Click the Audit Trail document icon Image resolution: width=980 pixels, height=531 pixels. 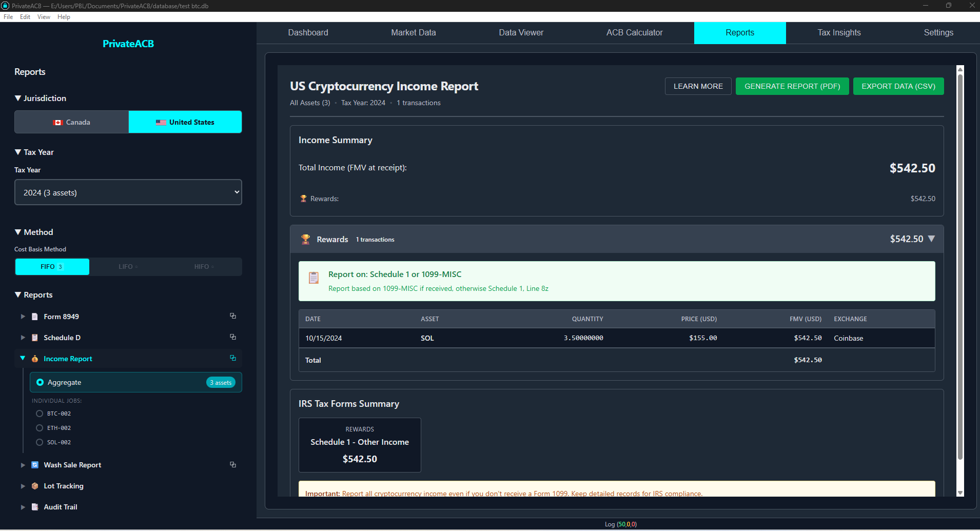click(35, 507)
